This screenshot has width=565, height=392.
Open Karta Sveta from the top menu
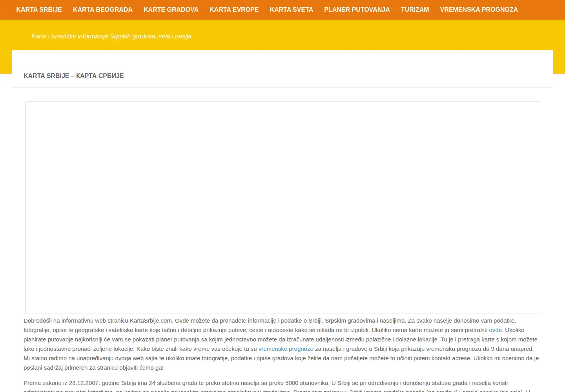point(291,9)
